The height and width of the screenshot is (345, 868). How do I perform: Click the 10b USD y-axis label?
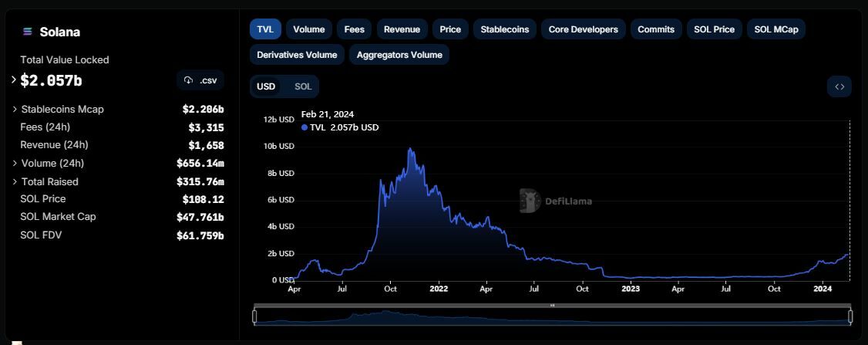[x=279, y=146]
